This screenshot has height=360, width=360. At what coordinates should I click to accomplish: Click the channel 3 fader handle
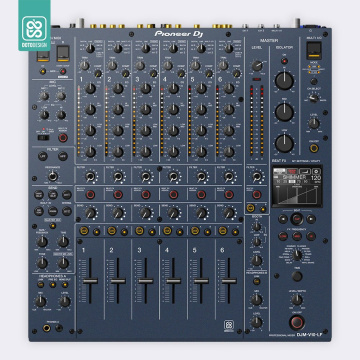(146, 281)
